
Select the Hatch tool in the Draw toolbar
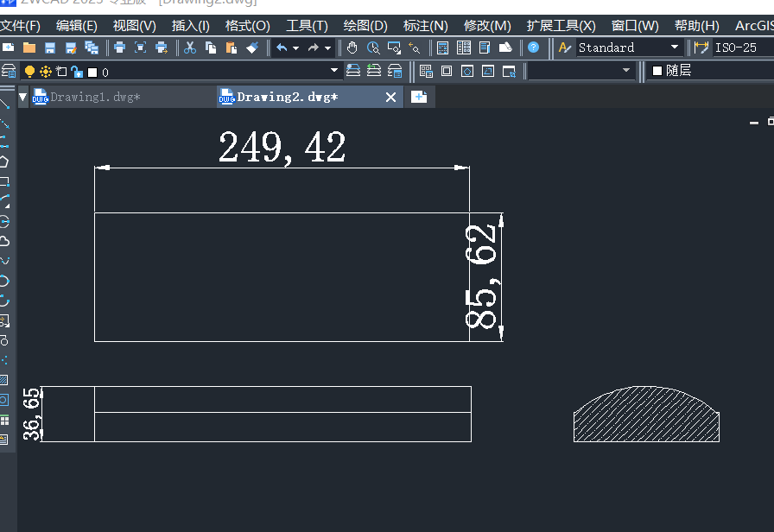4,380
